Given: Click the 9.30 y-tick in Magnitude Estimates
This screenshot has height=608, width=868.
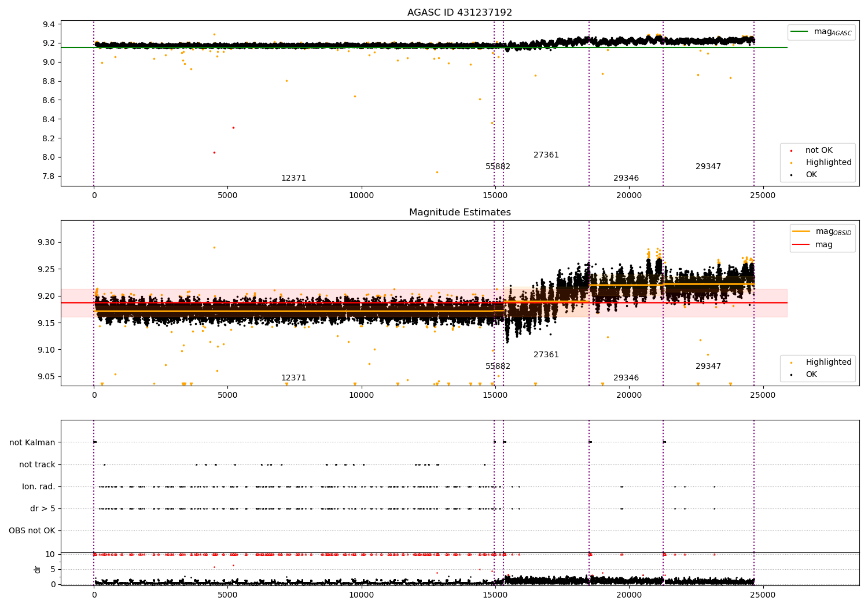Looking at the screenshot, I should [46, 243].
